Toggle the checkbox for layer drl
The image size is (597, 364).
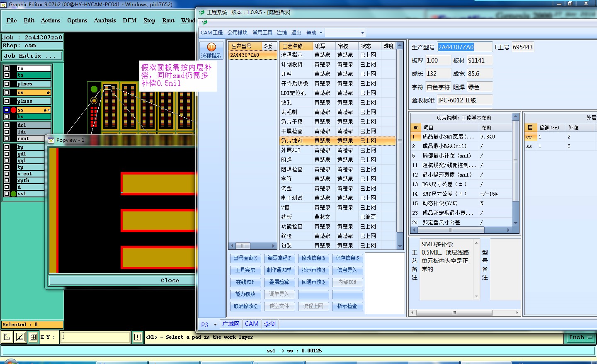click(7, 125)
